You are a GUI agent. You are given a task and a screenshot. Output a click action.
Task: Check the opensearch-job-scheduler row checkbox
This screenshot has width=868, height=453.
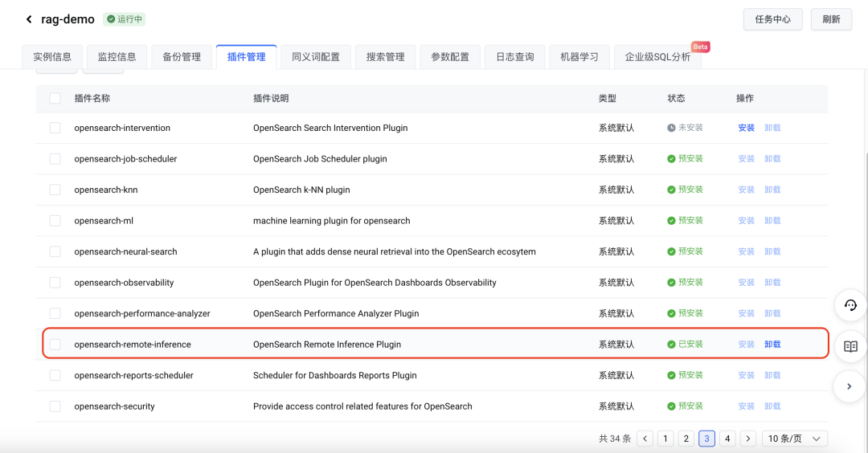point(55,159)
